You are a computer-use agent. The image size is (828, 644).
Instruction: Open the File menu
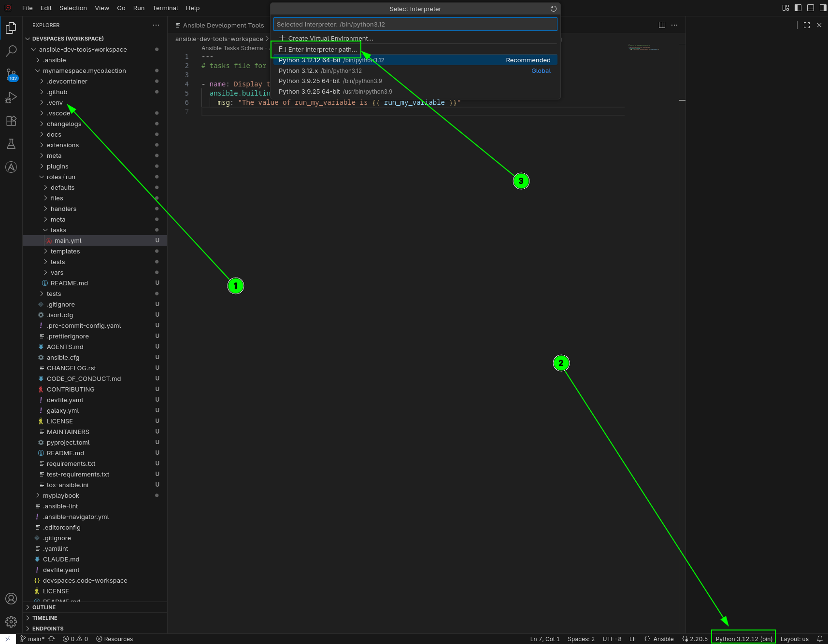point(28,8)
